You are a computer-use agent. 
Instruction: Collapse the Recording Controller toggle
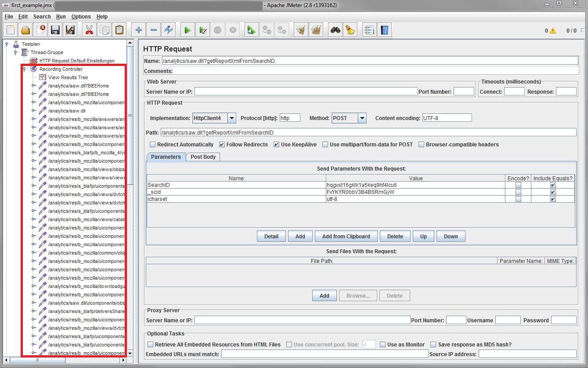click(25, 69)
